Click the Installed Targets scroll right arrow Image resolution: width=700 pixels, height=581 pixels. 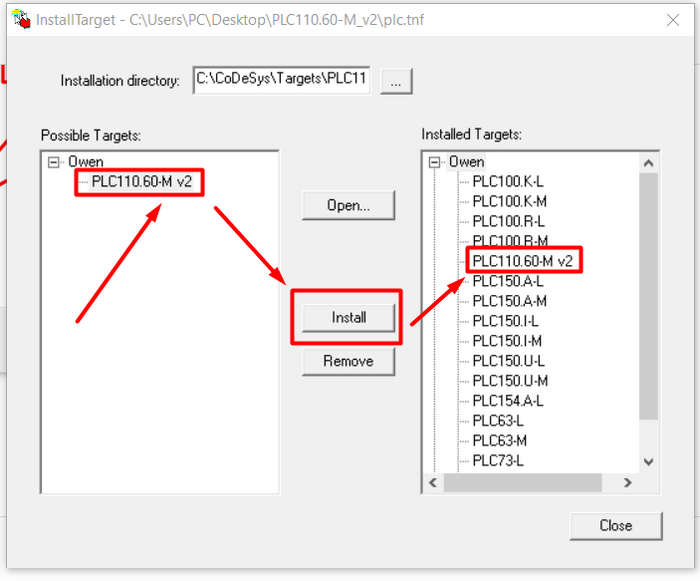[x=628, y=482]
